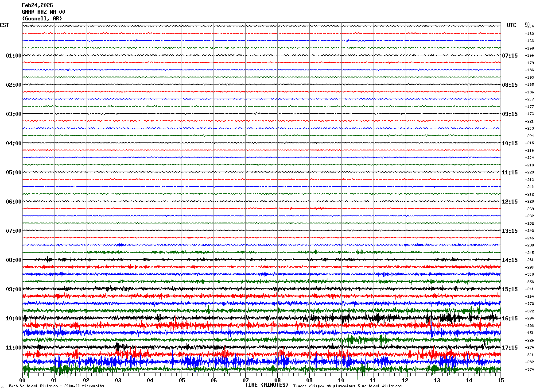Select the 03:00 CST row label
536x392 pixels.
click(x=14, y=114)
